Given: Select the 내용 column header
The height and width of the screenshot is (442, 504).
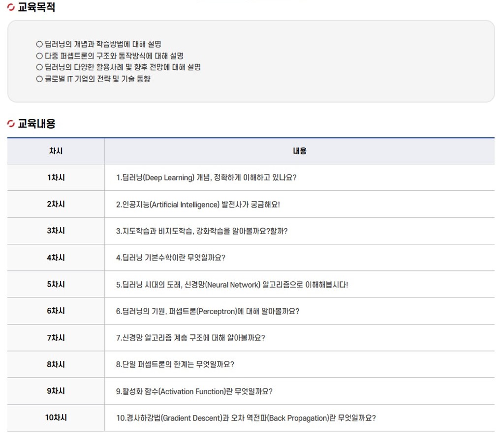Looking at the screenshot, I should 299,151.
